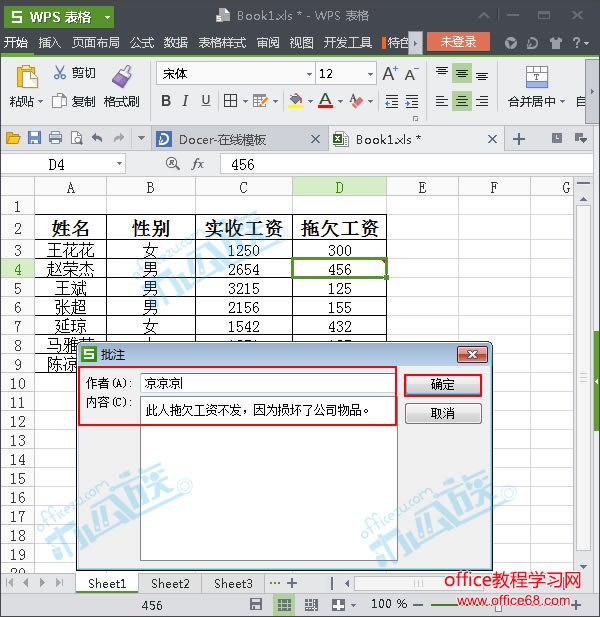The image size is (600, 617).
Task: Toggle Bold formatting
Action: (166, 101)
